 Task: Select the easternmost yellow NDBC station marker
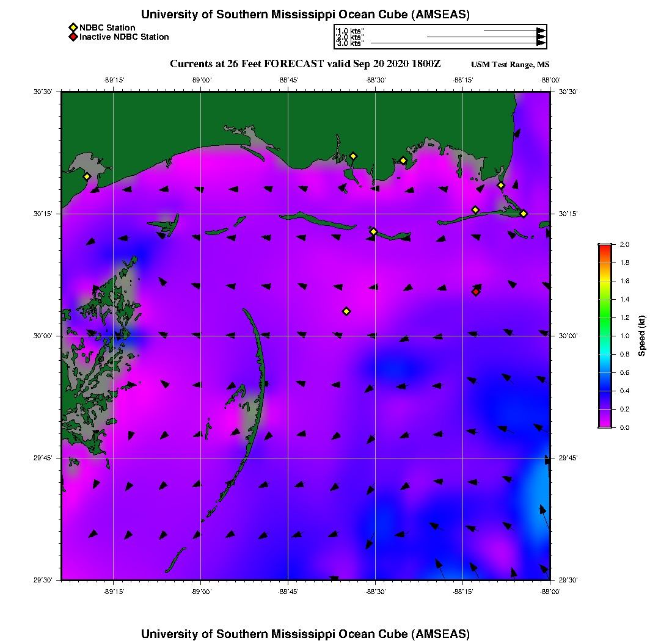coord(524,214)
